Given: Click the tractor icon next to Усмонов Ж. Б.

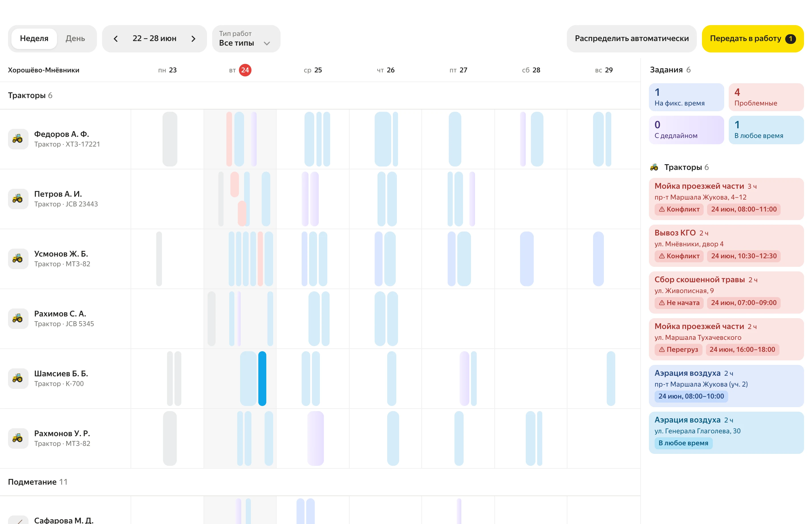Looking at the screenshot, I should coord(18,259).
